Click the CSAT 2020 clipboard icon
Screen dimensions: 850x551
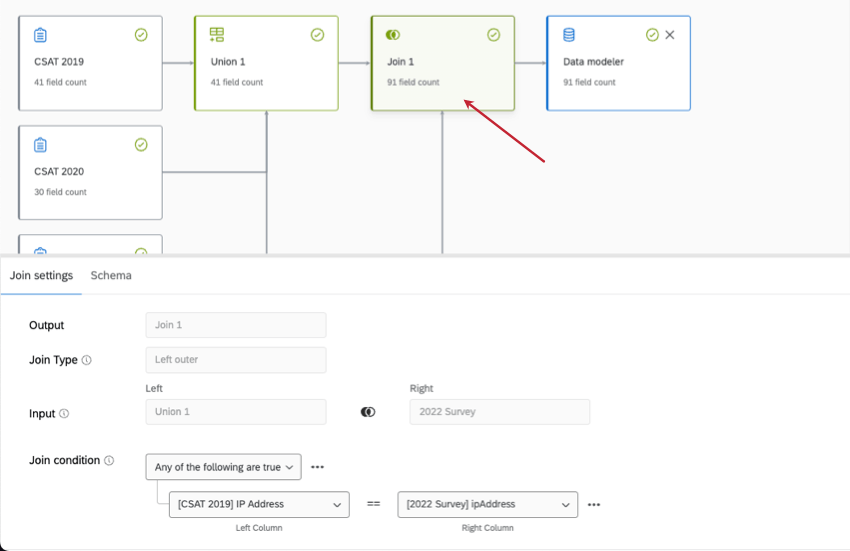coord(40,145)
